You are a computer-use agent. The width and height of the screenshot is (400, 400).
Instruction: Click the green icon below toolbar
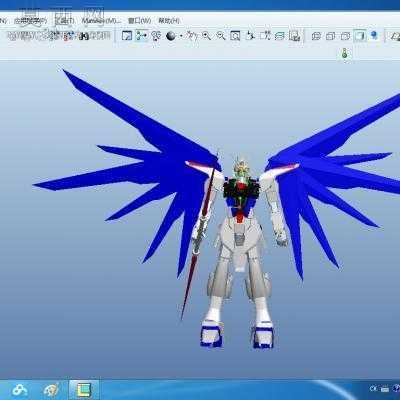(x=345, y=53)
